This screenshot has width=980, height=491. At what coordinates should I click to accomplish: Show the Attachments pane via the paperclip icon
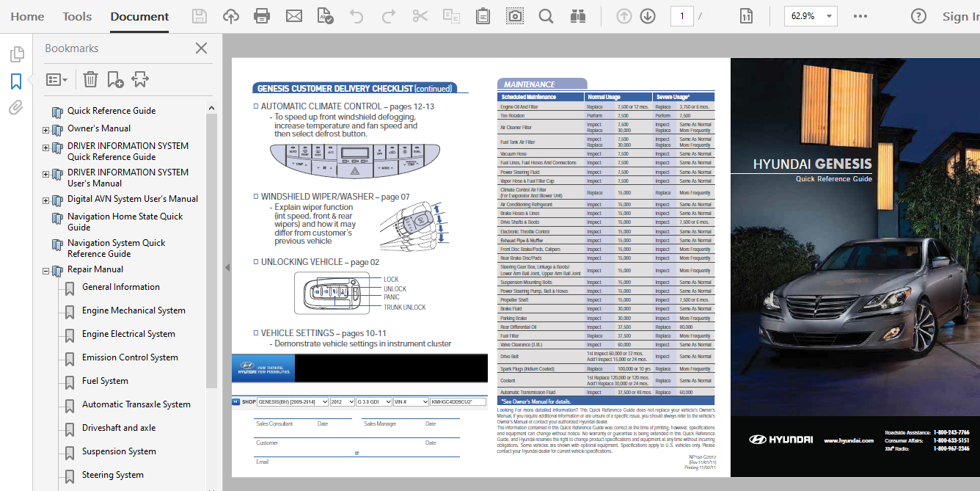(16, 108)
